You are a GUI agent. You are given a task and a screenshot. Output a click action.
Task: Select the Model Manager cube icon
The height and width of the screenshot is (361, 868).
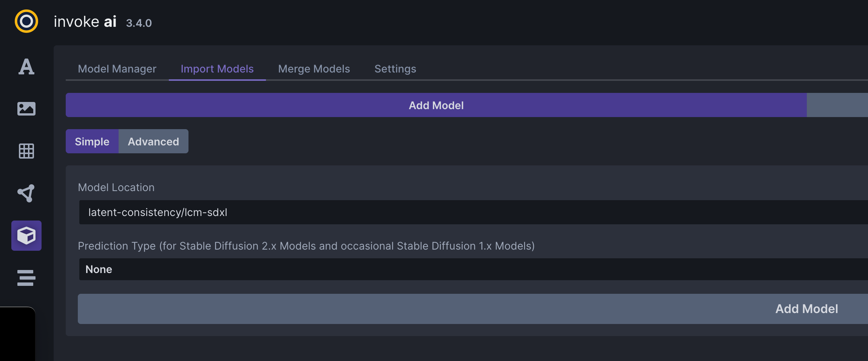[26, 236]
